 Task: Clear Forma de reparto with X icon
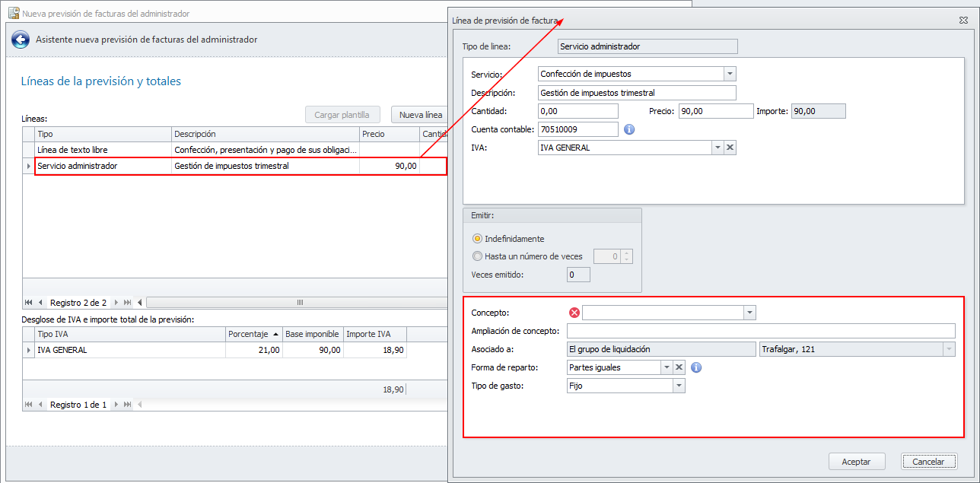click(x=679, y=367)
